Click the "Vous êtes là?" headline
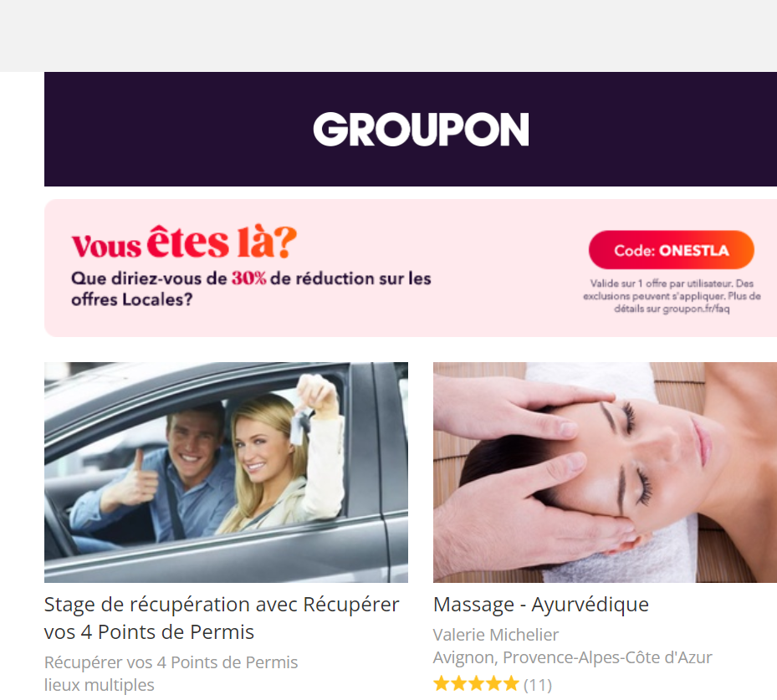777x700 pixels. [184, 242]
